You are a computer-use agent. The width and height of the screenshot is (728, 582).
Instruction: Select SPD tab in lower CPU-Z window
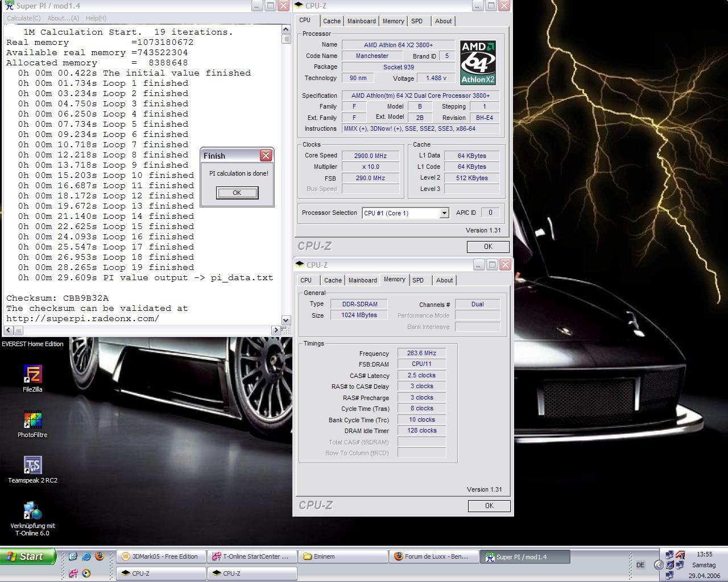click(418, 280)
